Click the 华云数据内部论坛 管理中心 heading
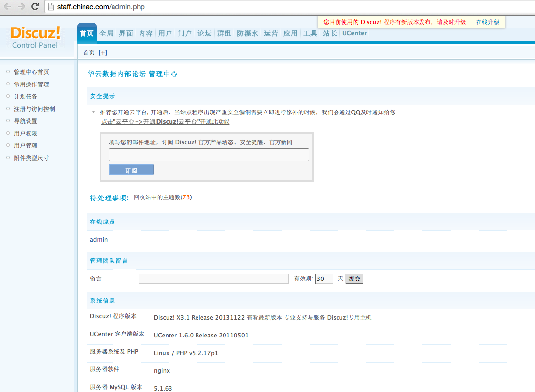 pyautogui.click(x=132, y=74)
